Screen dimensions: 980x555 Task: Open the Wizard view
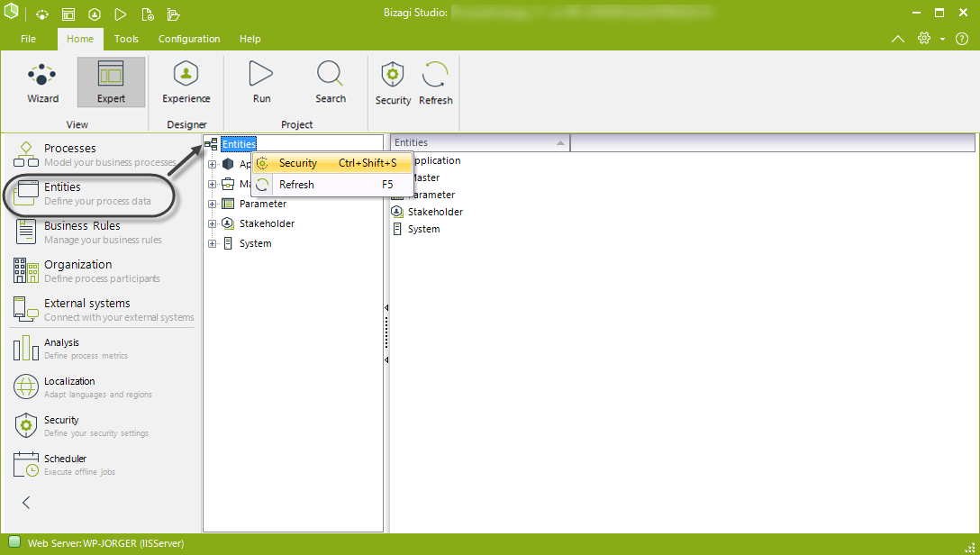pyautogui.click(x=42, y=83)
